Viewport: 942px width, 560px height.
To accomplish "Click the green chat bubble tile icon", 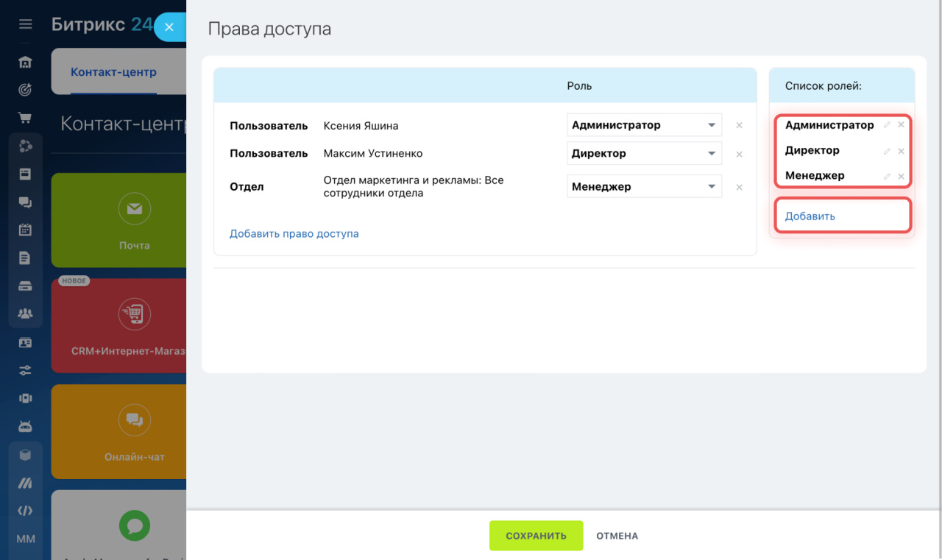I will [135, 525].
